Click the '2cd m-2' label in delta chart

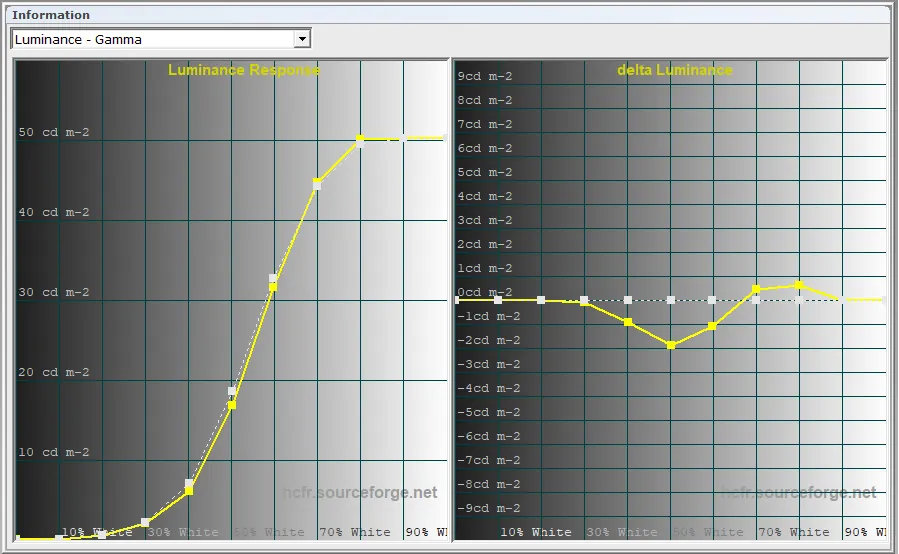pyautogui.click(x=484, y=244)
